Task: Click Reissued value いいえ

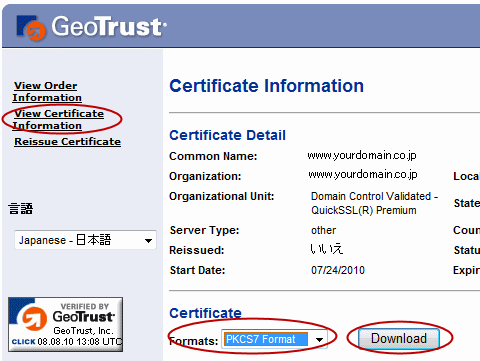Action: pyautogui.click(x=327, y=249)
